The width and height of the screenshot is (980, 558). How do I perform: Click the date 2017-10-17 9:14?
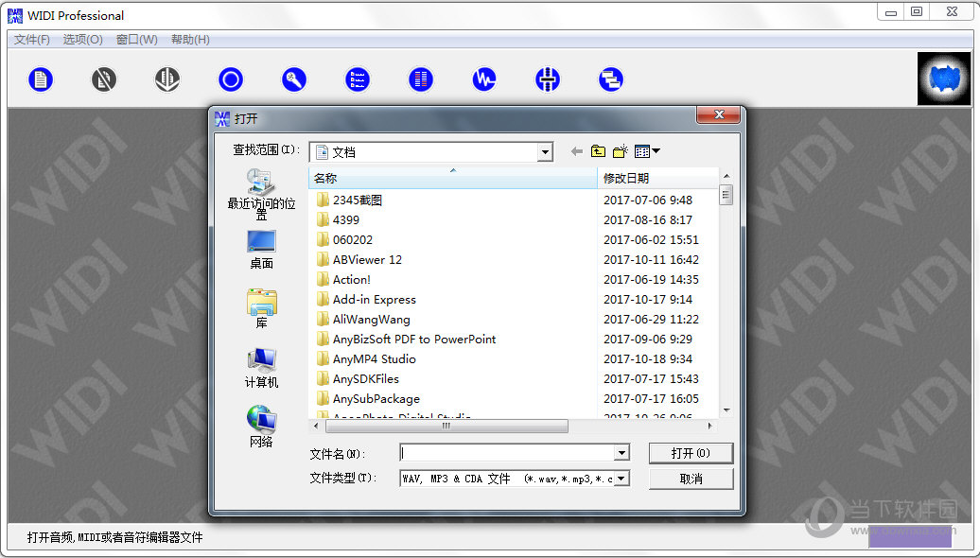648,299
